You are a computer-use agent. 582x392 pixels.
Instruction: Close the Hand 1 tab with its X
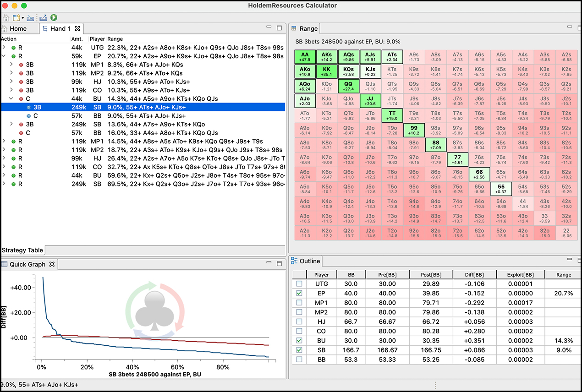click(x=78, y=28)
